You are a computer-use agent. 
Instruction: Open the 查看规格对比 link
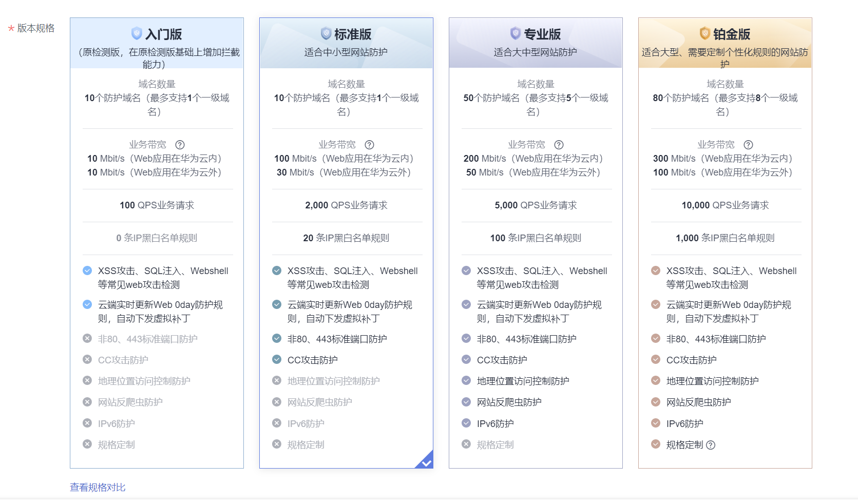point(98,487)
